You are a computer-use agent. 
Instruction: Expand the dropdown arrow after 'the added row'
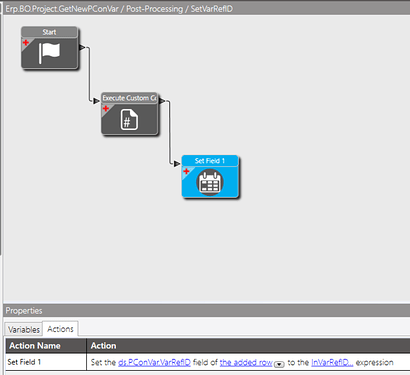279,364
